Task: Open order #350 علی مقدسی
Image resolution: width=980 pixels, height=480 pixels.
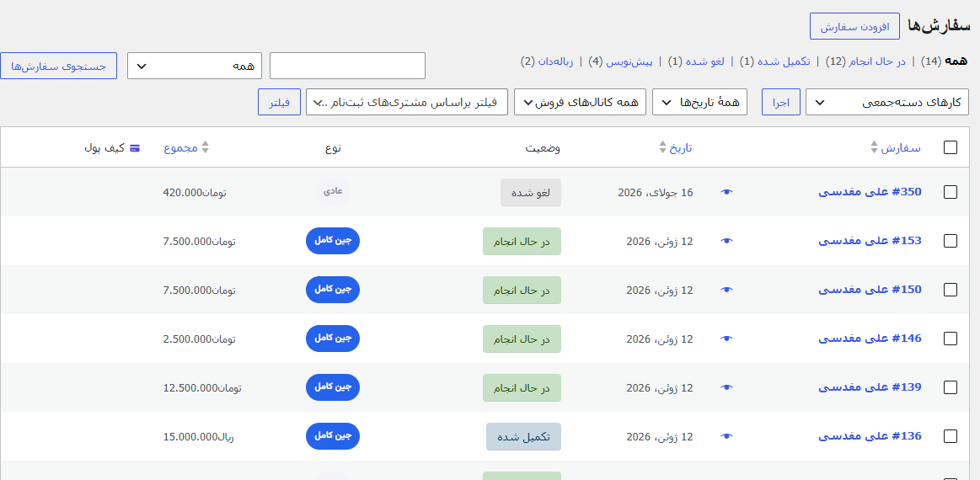Action: [x=870, y=192]
